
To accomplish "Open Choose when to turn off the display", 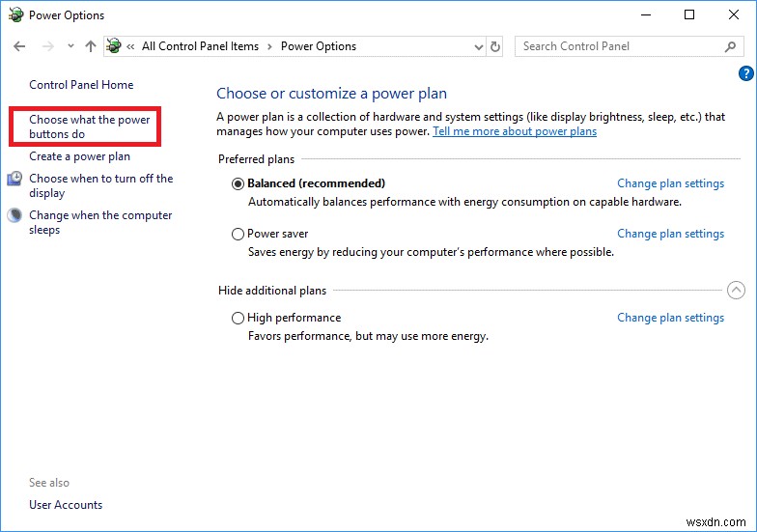I will (100, 185).
